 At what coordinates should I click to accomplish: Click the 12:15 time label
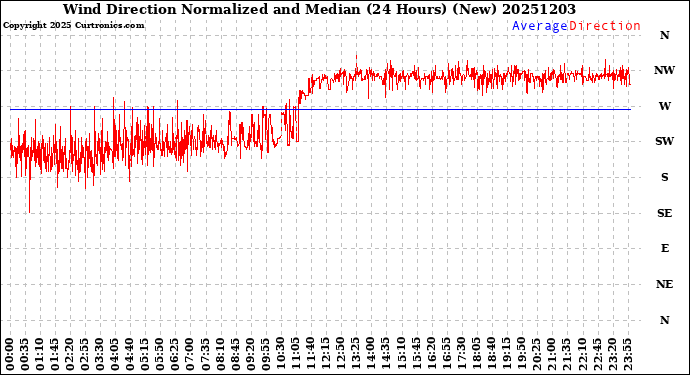pyautogui.click(x=326, y=354)
